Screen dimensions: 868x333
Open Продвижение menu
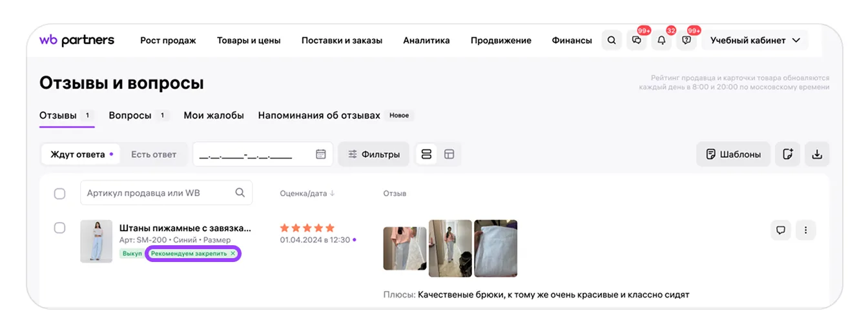[501, 40]
